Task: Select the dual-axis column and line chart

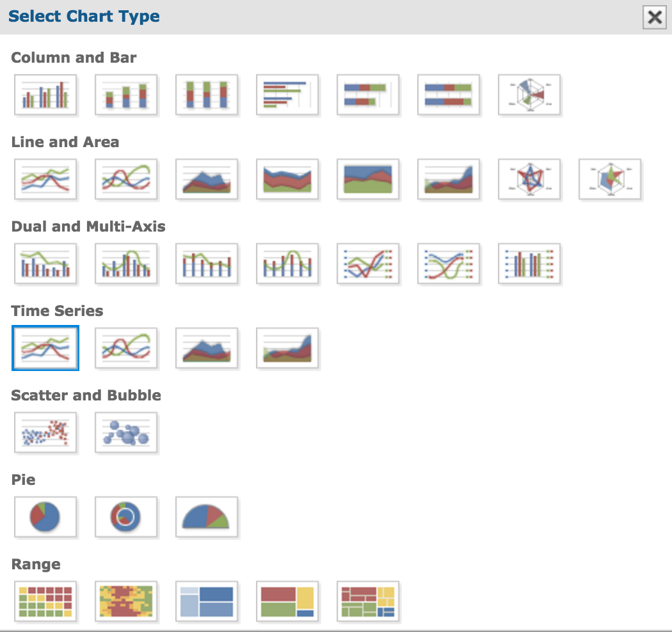Action: (45, 264)
